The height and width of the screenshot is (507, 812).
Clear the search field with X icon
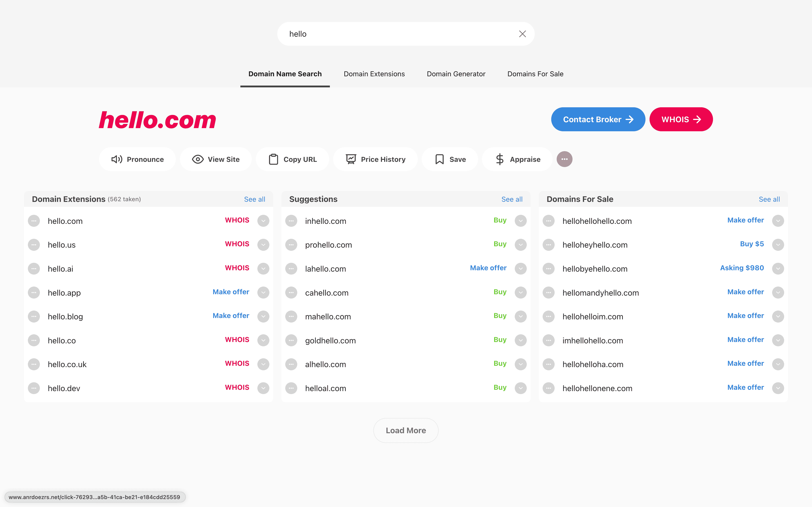pyautogui.click(x=522, y=34)
